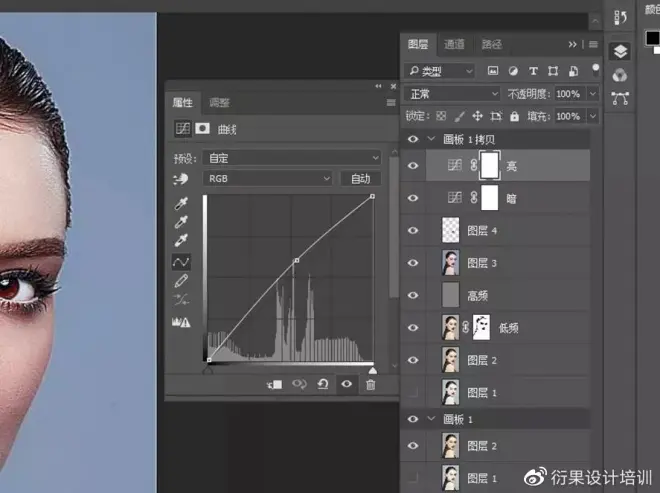Image resolution: width=660 pixels, height=493 pixels.
Task: Hide 图层 3 layer
Action: point(413,263)
